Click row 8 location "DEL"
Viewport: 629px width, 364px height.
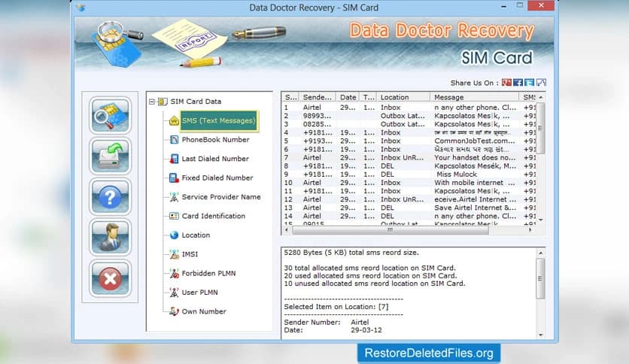387,166
